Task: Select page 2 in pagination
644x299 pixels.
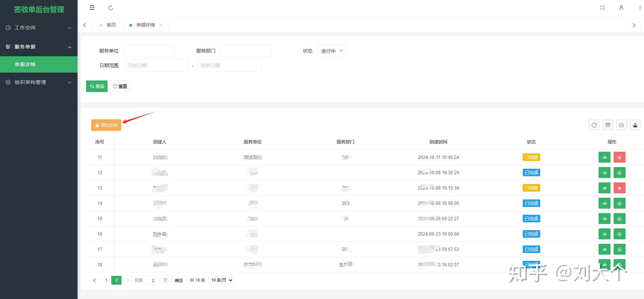Action: coord(116,280)
